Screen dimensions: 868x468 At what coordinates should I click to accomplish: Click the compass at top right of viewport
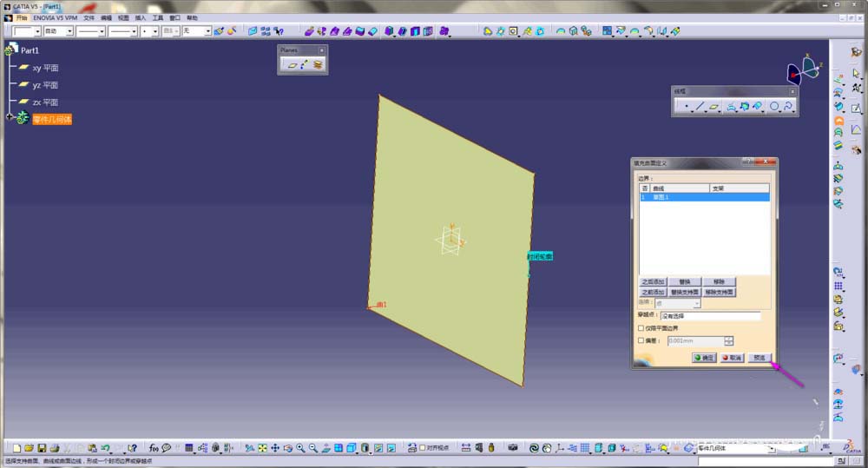(x=804, y=69)
